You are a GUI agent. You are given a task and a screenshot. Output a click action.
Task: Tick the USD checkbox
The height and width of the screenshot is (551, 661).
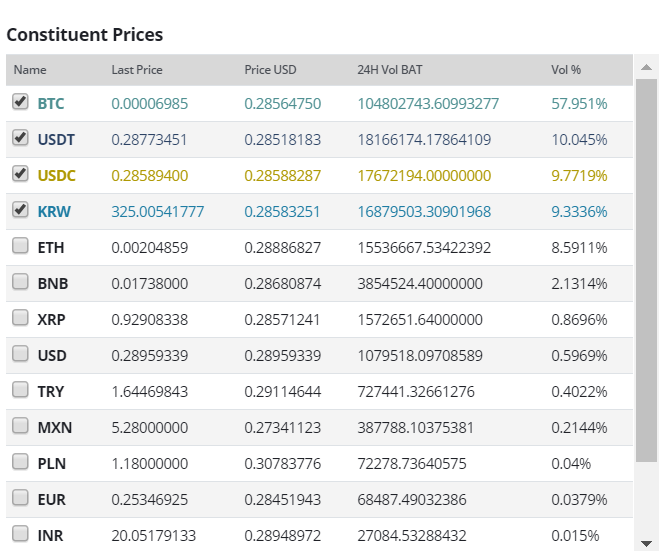tap(20, 353)
